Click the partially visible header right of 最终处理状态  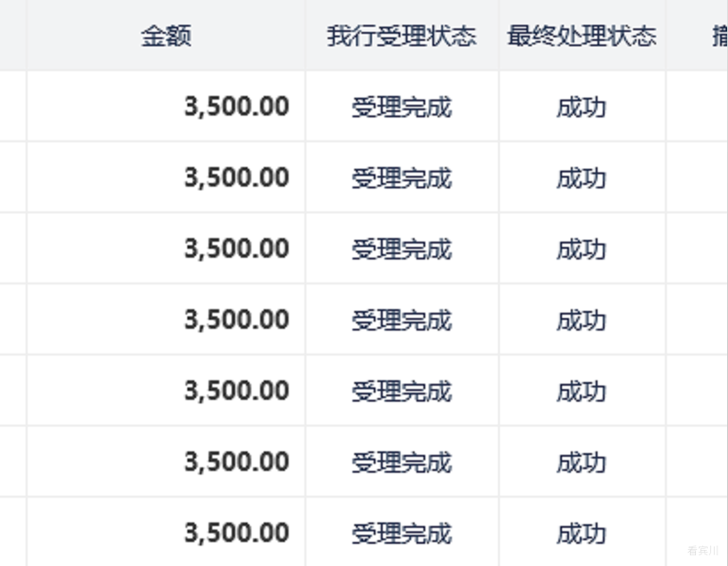[720, 36]
